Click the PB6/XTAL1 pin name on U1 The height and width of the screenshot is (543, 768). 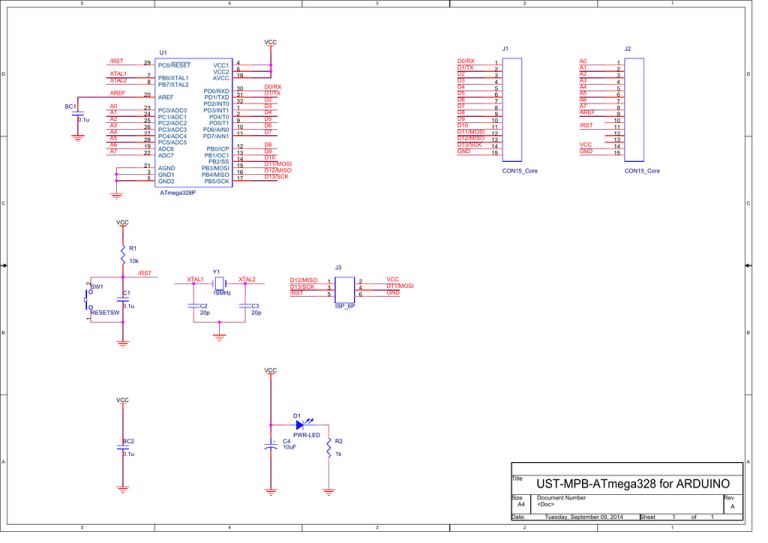(173, 78)
